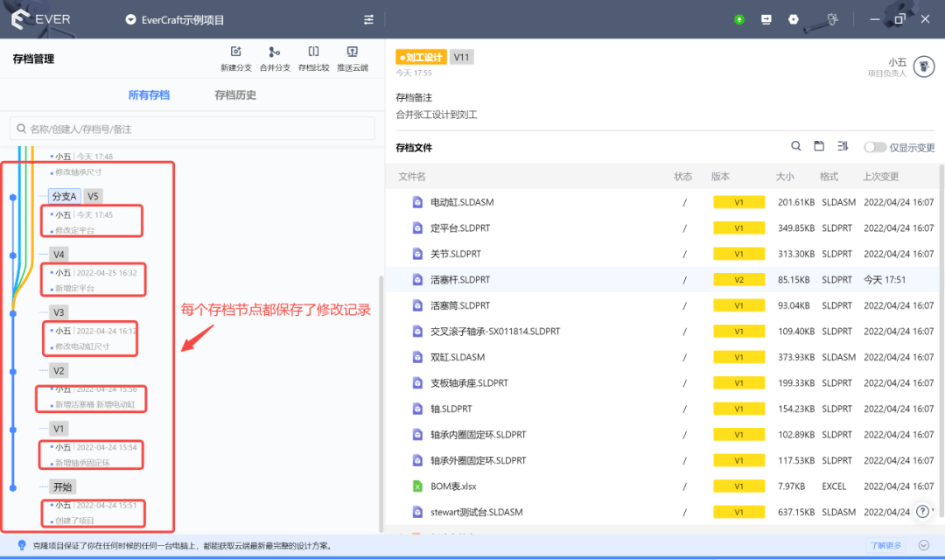Click the file icon of 电动缸.SLDASM
Viewport: 945px width, 560px height.
[x=417, y=202]
